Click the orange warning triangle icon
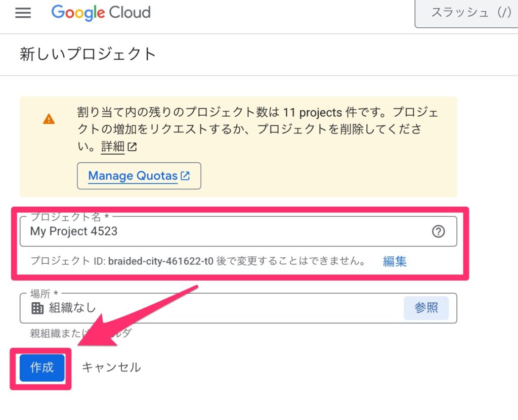This screenshot has width=518, height=420. tap(49, 119)
